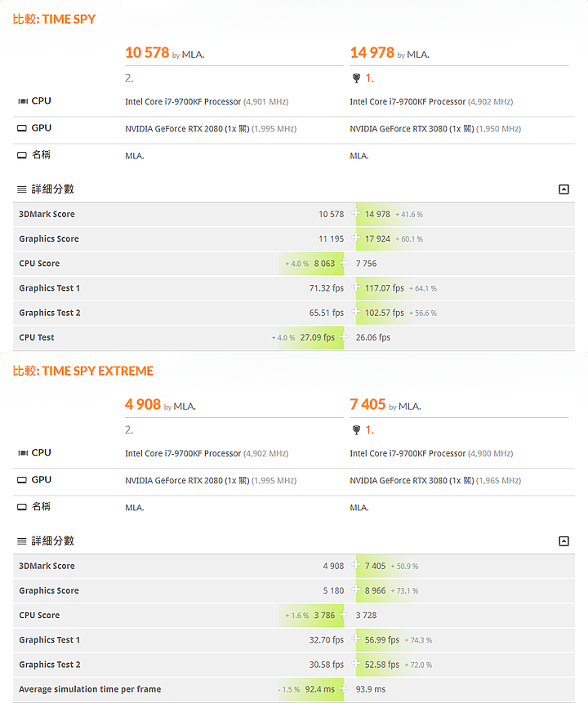The height and width of the screenshot is (703, 588).
Task: Open the 10 578 Time Spy result
Action: pos(147,53)
